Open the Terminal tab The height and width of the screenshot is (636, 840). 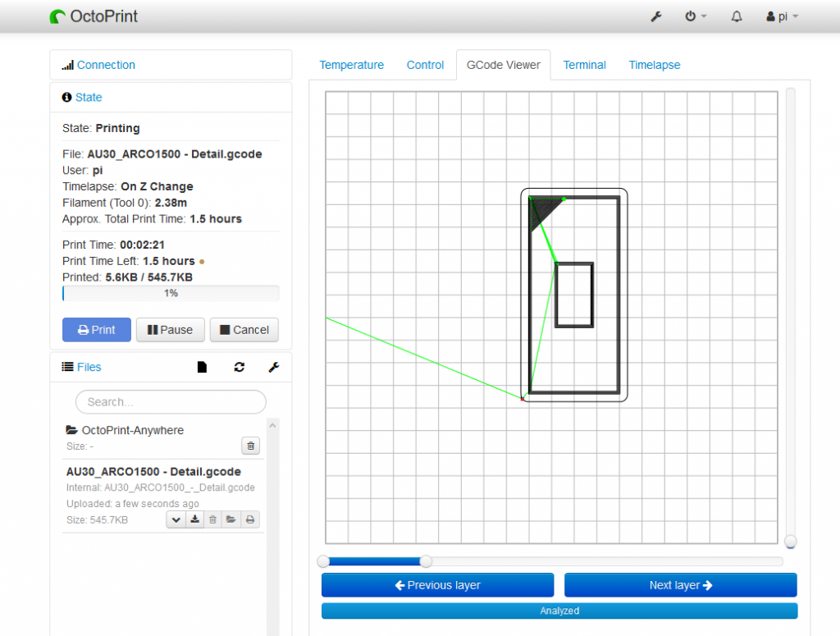click(x=584, y=65)
